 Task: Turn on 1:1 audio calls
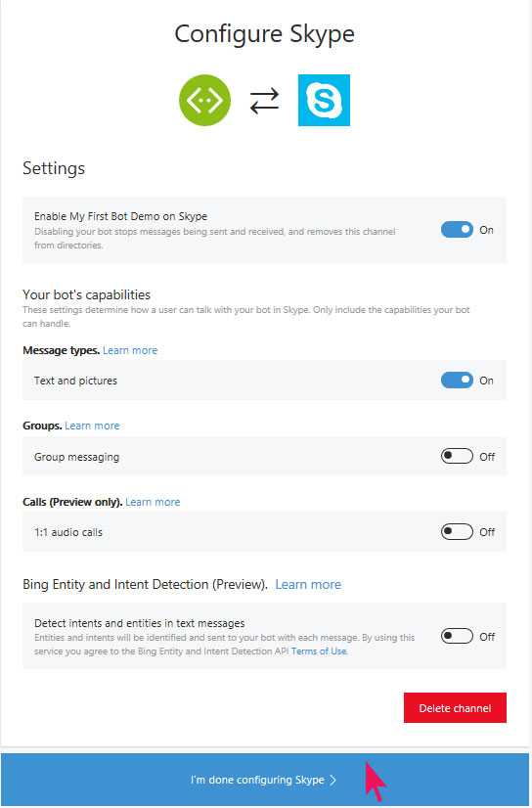[457, 532]
